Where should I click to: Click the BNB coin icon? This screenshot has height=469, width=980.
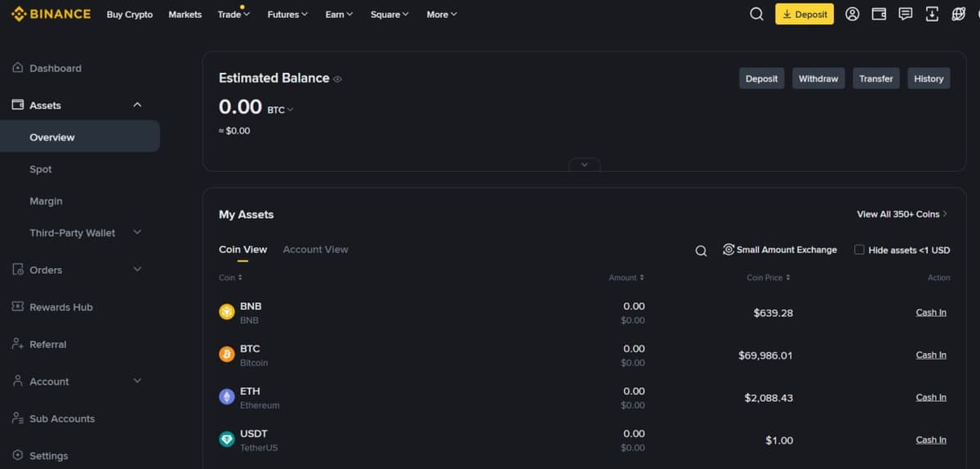coord(227,312)
